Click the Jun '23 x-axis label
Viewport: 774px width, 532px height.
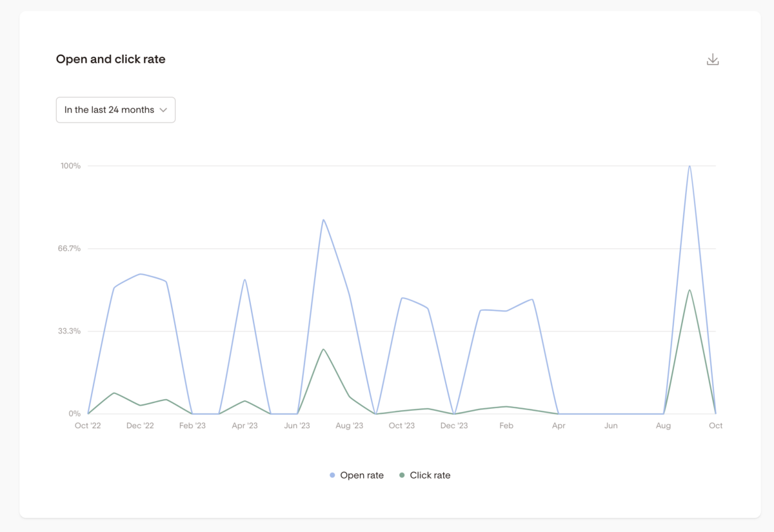click(297, 426)
